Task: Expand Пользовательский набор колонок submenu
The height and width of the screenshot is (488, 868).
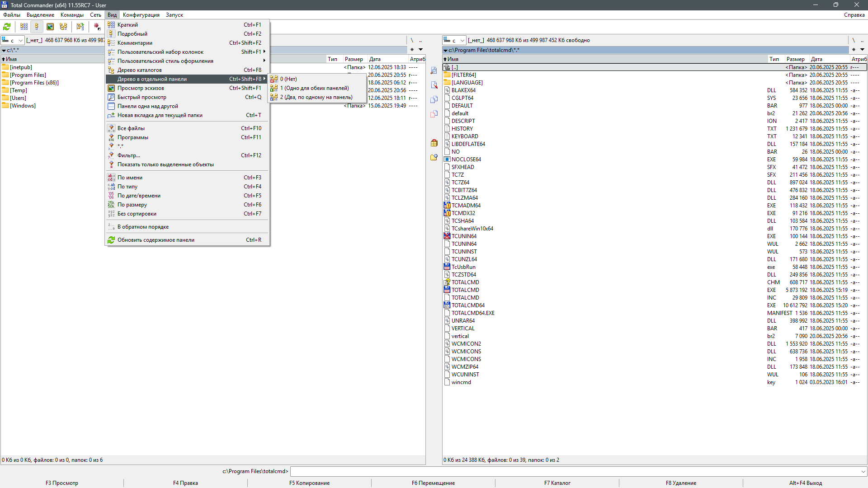Action: [188, 52]
